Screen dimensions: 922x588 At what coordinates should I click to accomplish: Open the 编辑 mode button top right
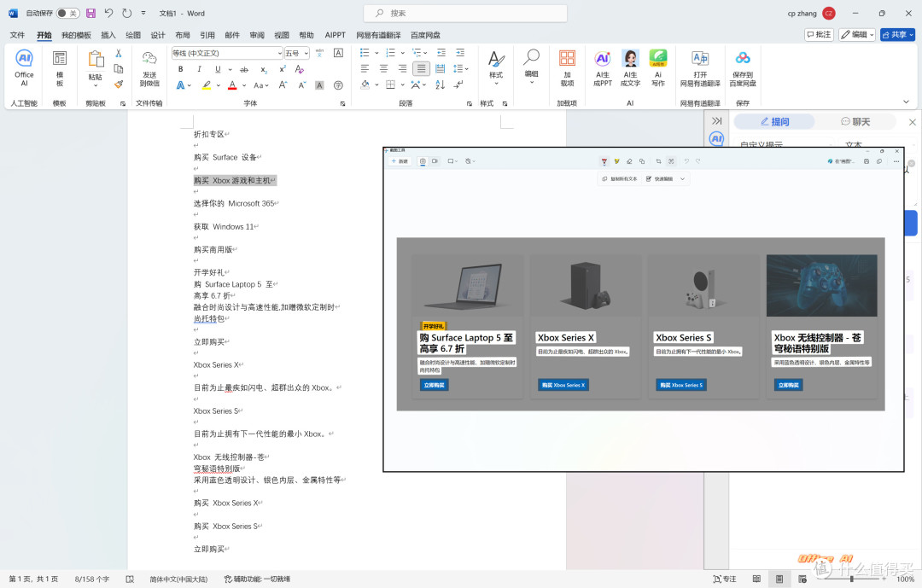click(x=857, y=35)
